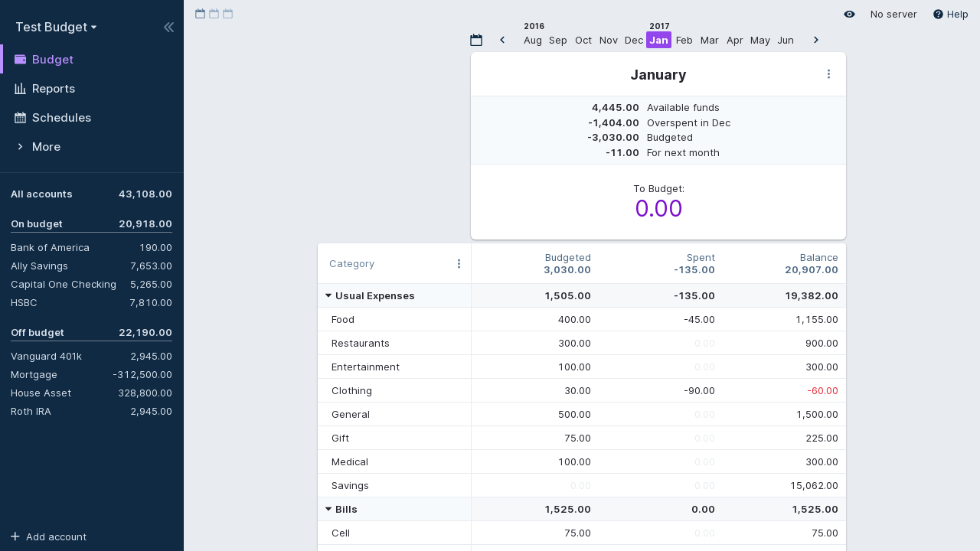Open the Help menu
Image resolution: width=980 pixels, height=551 pixels.
(950, 15)
